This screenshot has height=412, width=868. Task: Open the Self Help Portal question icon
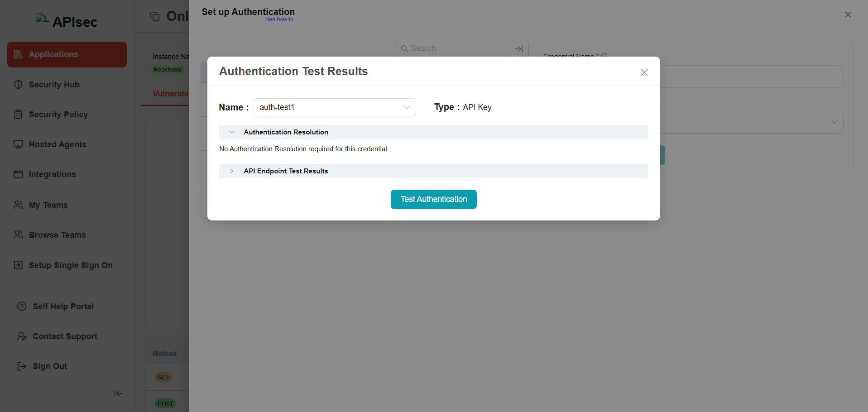[x=22, y=306]
